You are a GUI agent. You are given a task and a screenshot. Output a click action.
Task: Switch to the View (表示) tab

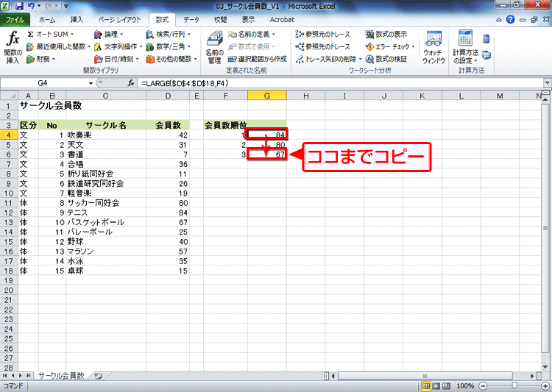[x=248, y=20]
